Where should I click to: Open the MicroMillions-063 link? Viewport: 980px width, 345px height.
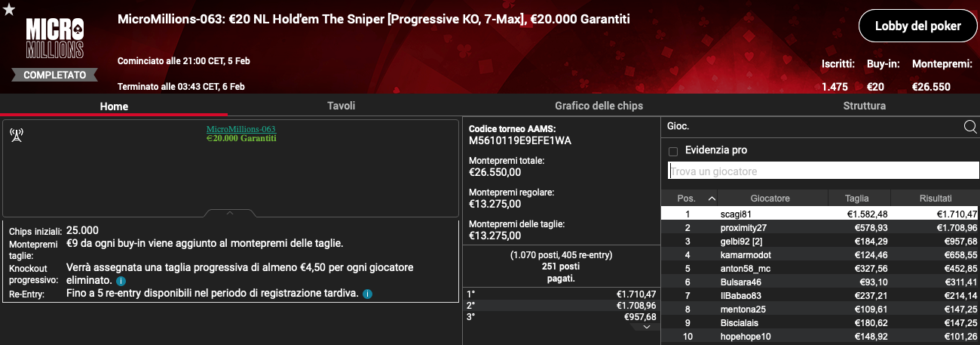(x=241, y=129)
